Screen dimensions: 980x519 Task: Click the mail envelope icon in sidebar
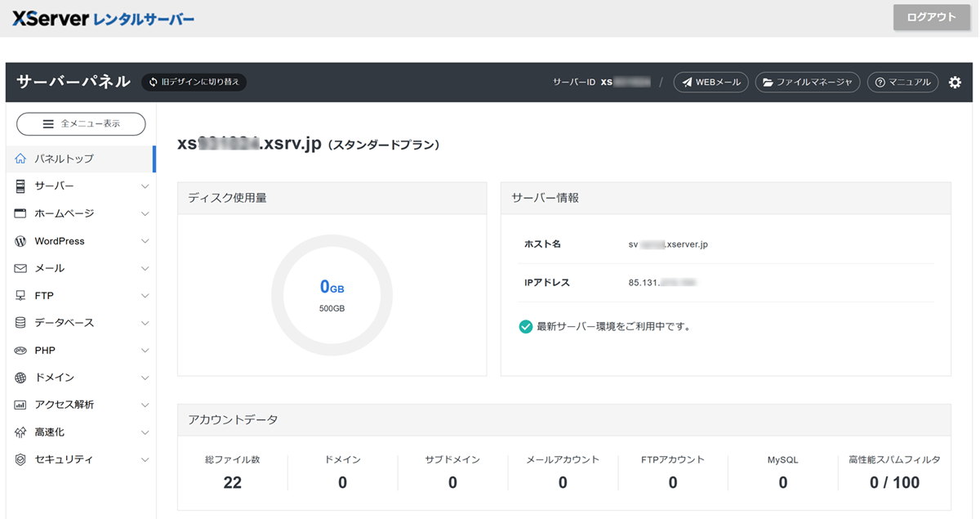[20, 268]
